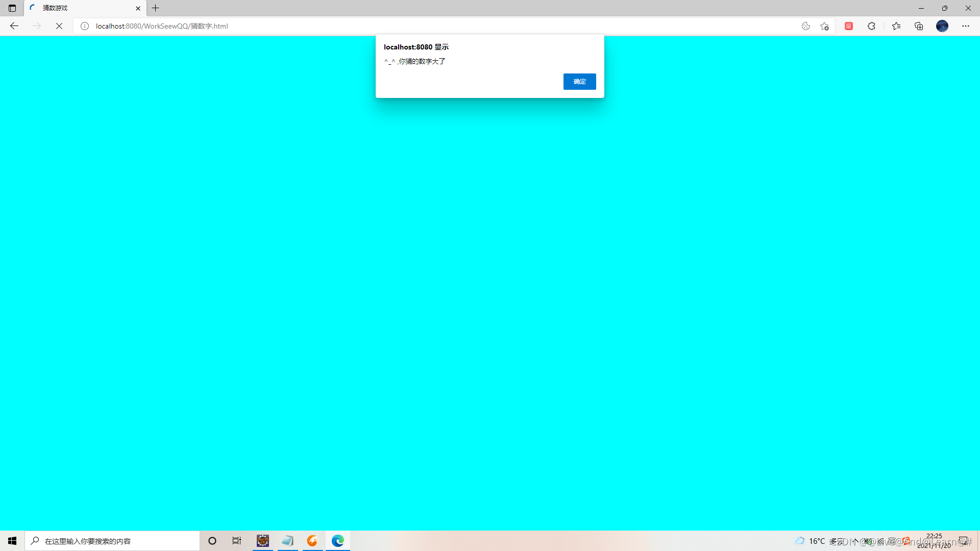Add this page to favorites
Image resolution: width=980 pixels, height=551 pixels.
click(824, 26)
